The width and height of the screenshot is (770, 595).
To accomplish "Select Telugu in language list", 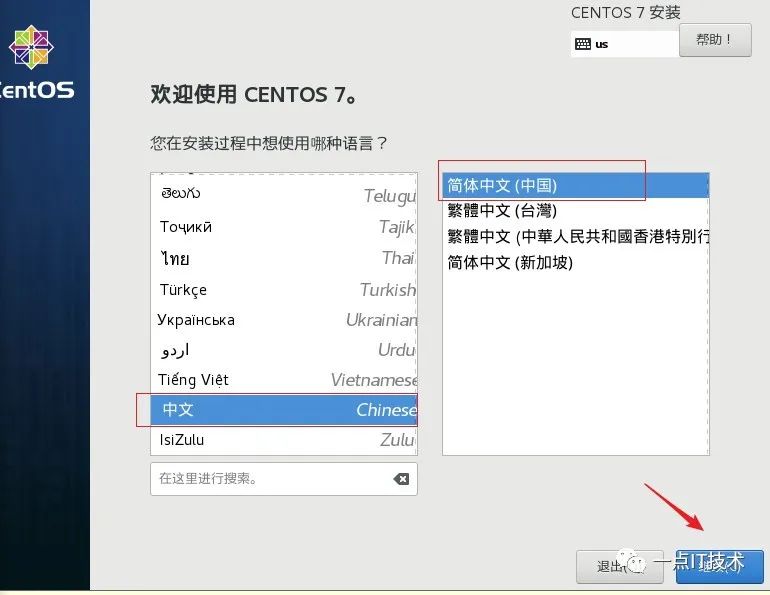I will (x=284, y=194).
